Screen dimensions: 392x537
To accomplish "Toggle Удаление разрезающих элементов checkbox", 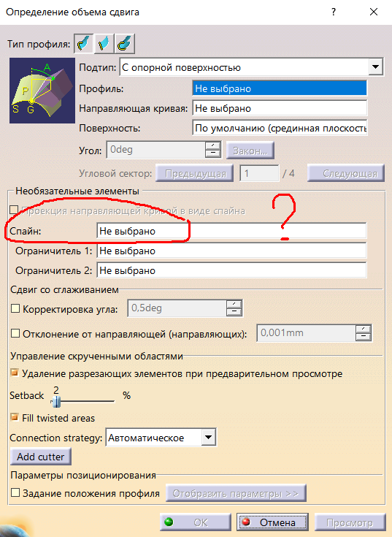I will pyautogui.click(x=15, y=373).
